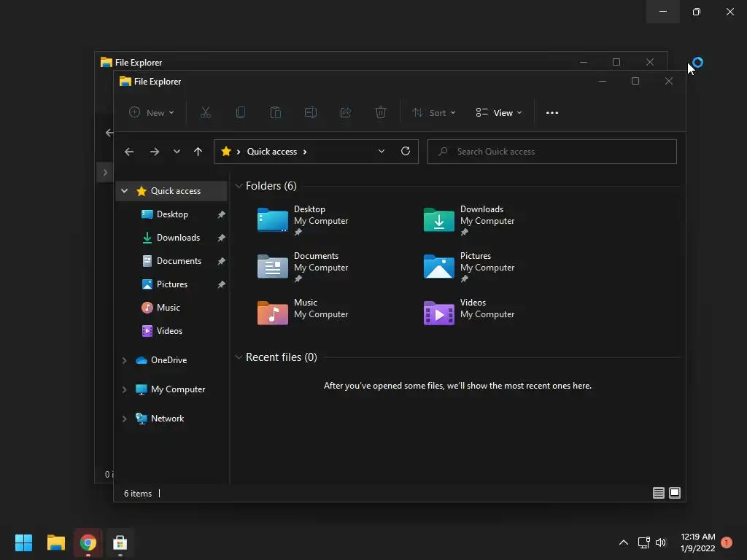Viewport: 747px width, 560px height.
Task: Click the network icon in system tray
Action: pos(643,542)
